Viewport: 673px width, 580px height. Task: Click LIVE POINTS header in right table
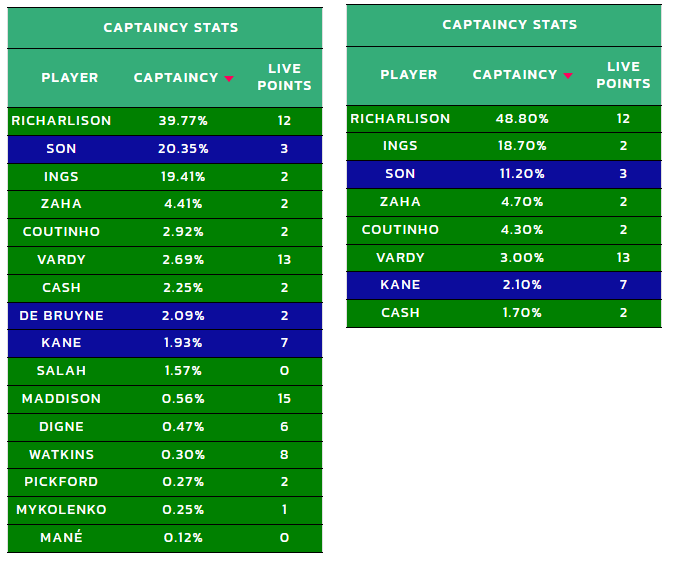[623, 75]
